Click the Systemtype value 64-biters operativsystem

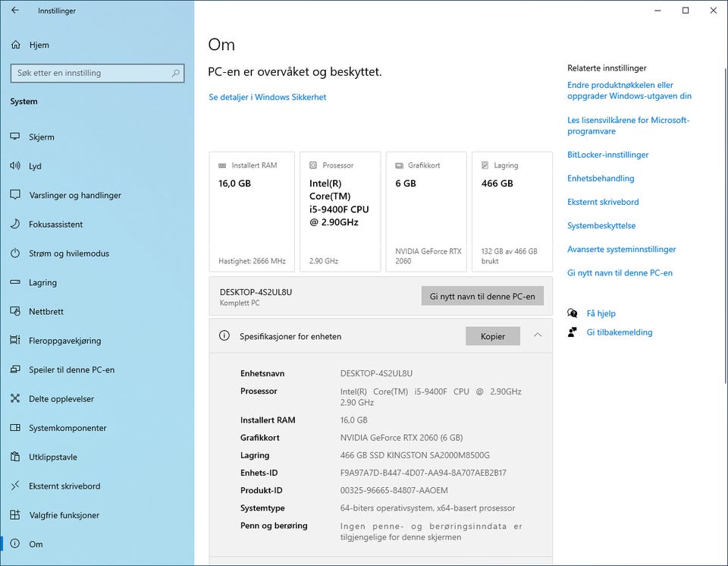(428, 508)
